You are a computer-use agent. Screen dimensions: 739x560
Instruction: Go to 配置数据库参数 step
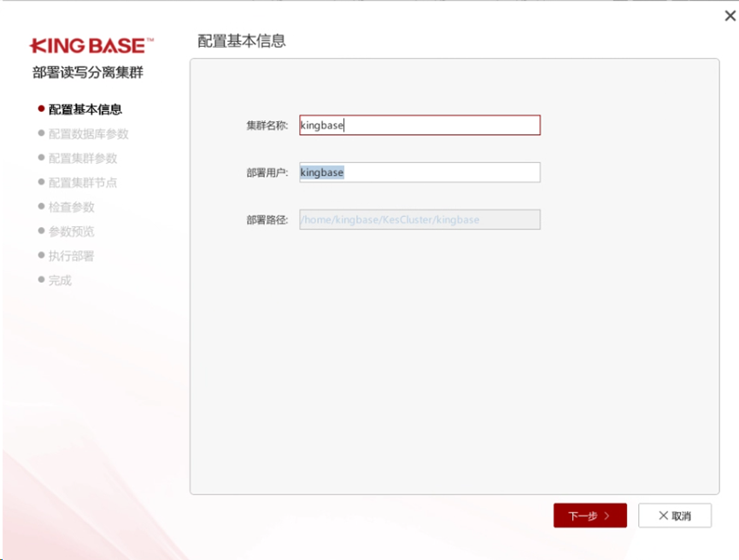tap(88, 134)
